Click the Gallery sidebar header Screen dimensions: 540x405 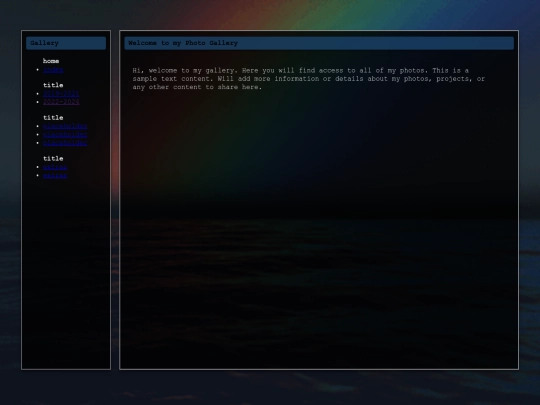point(66,43)
